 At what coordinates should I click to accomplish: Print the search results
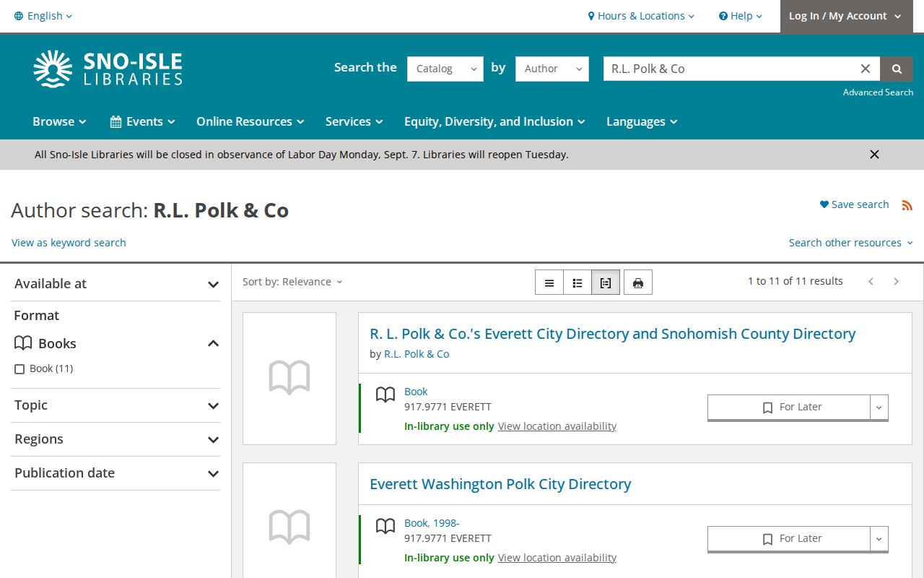coord(638,282)
